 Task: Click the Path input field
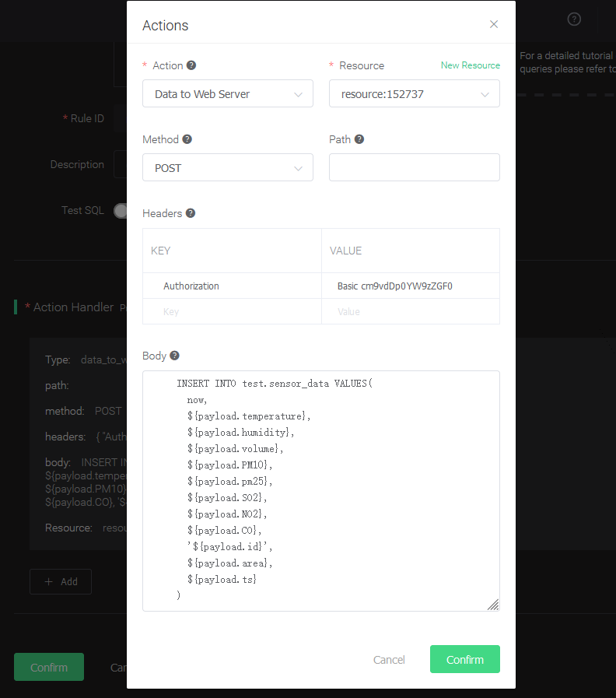[x=414, y=167]
